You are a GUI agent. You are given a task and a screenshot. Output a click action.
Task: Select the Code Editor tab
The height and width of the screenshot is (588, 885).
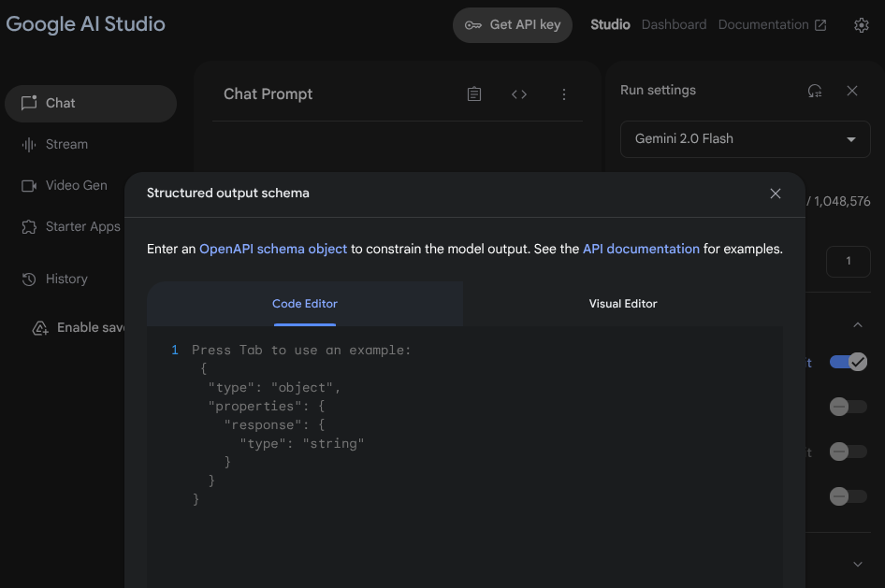[305, 304]
